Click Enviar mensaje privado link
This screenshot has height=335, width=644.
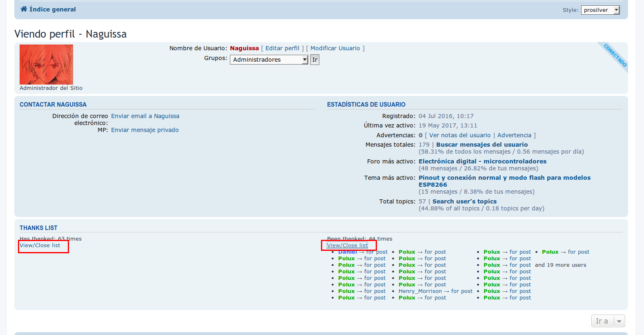[x=145, y=130]
